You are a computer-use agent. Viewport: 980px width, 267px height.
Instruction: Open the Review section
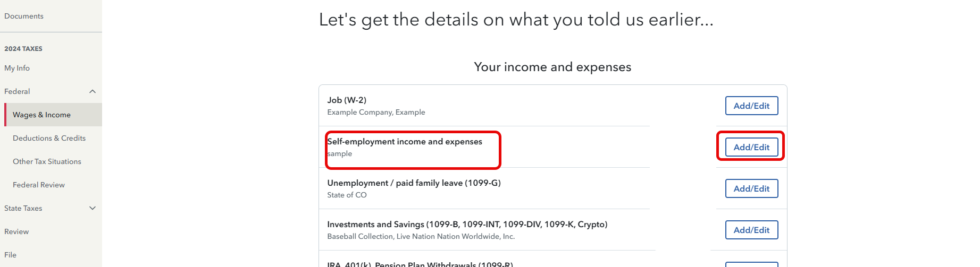tap(16, 231)
